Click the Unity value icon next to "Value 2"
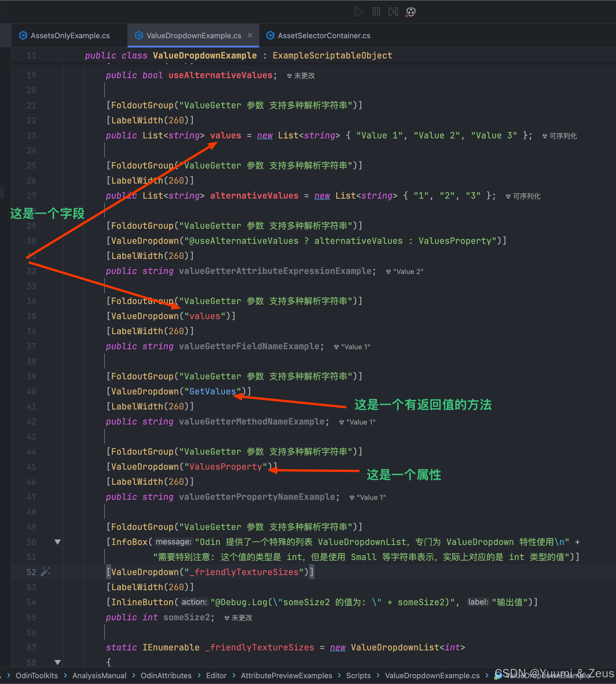Viewport: 616px width, 684px height. (x=388, y=272)
